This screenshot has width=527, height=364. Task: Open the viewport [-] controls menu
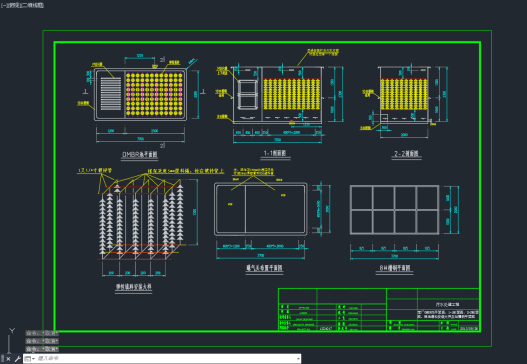coord(3,5)
